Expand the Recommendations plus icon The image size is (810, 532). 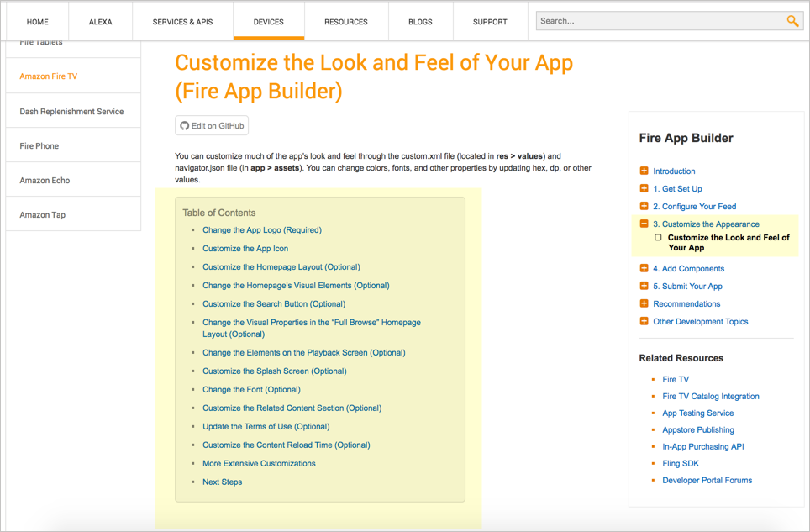[644, 303]
